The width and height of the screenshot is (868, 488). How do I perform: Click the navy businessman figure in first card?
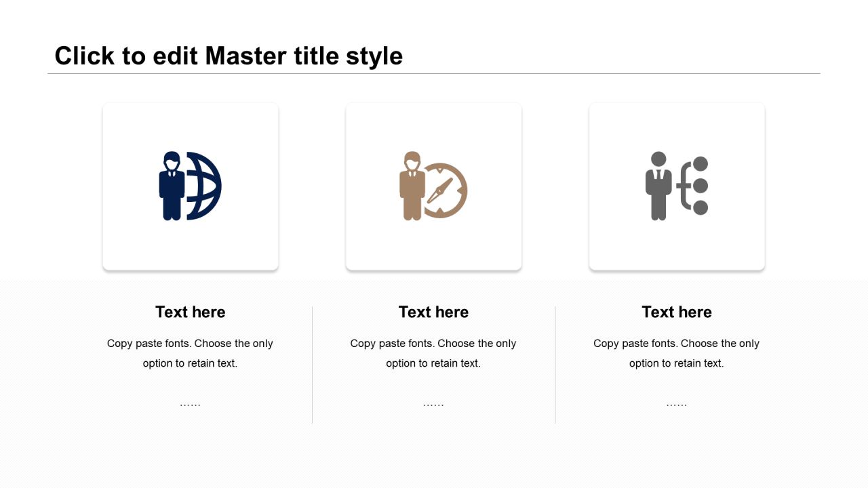pos(172,186)
